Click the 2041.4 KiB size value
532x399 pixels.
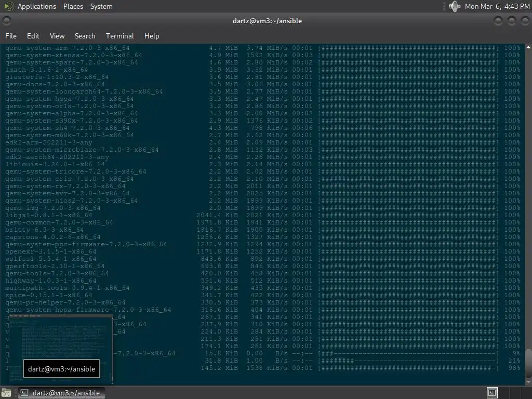pos(217,215)
